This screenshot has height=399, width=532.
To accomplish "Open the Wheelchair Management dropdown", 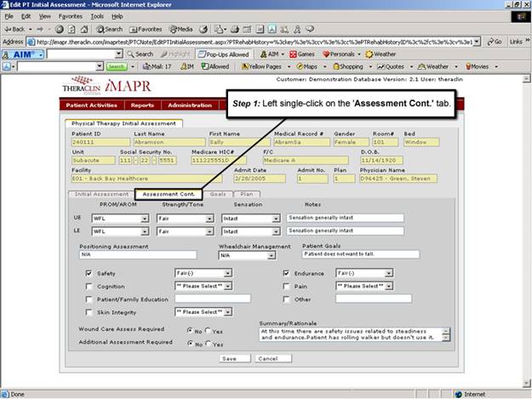I will coord(273,254).
